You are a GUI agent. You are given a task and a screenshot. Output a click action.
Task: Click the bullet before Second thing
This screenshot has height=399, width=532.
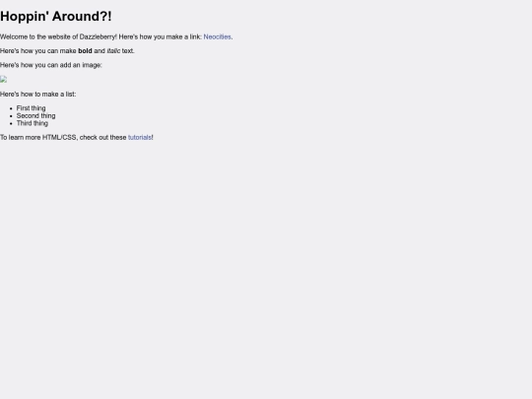(11, 116)
